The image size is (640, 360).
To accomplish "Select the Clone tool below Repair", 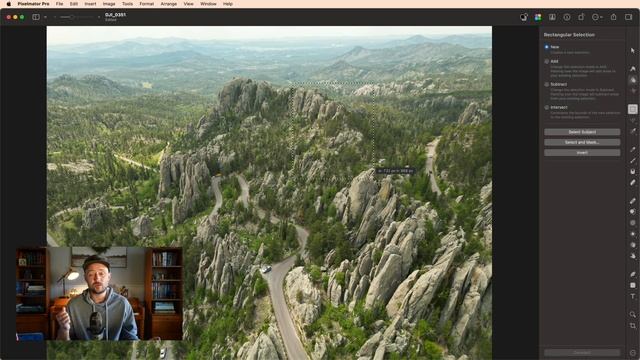I will pos(633,212).
